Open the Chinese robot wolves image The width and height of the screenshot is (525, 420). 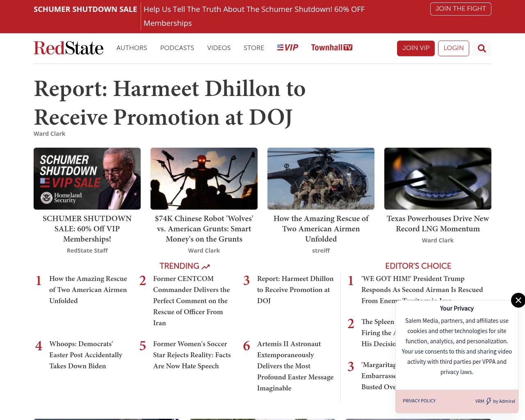[204, 178]
